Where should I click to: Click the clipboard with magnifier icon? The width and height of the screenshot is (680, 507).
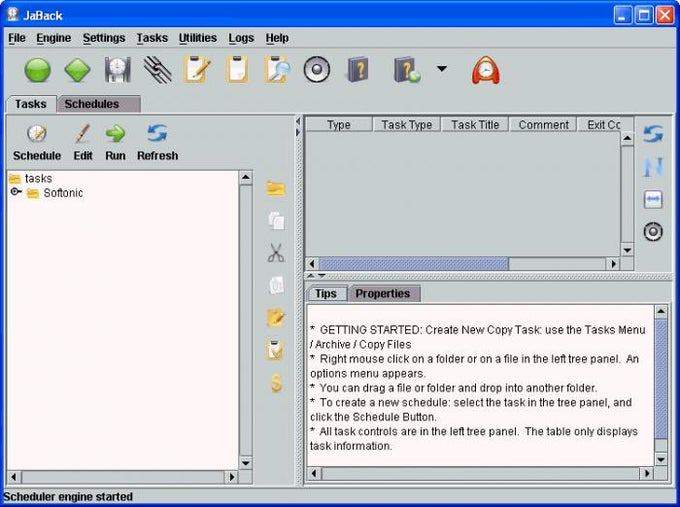point(277,69)
